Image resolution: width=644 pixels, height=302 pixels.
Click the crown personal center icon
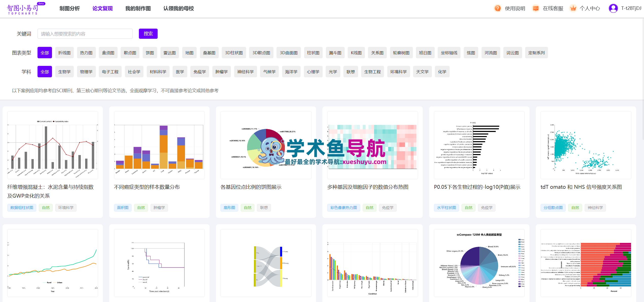coord(573,8)
